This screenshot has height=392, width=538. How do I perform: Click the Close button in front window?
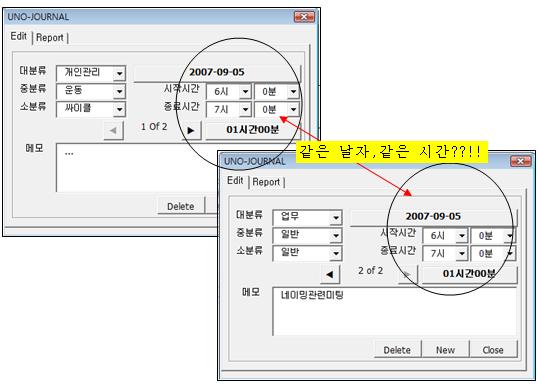493,350
